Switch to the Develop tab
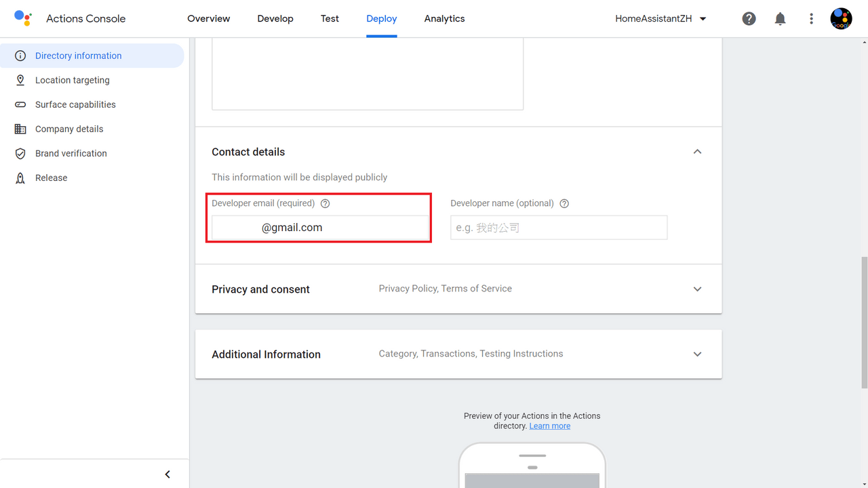The image size is (868, 488). pyautogui.click(x=275, y=19)
